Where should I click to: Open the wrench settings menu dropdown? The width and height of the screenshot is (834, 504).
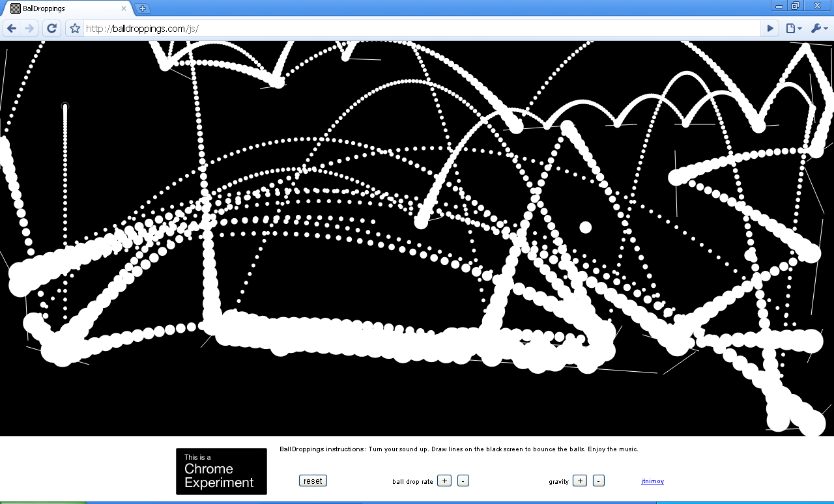(x=818, y=29)
